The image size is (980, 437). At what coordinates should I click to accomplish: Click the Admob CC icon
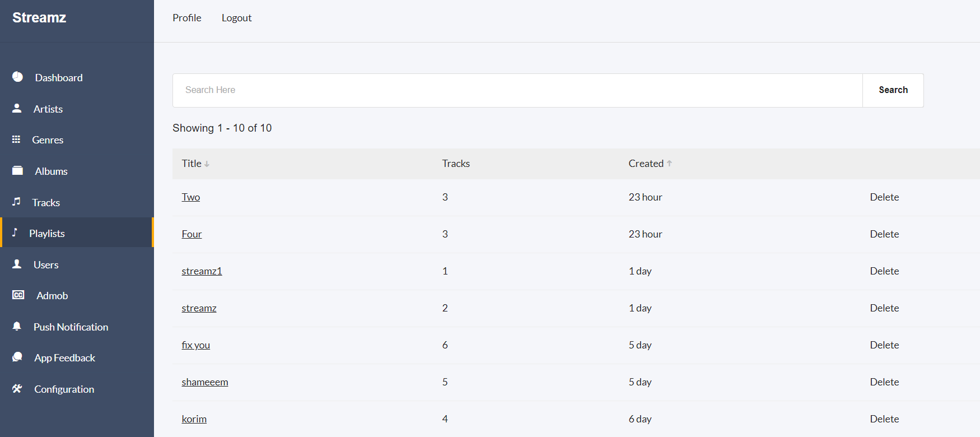[x=18, y=295]
